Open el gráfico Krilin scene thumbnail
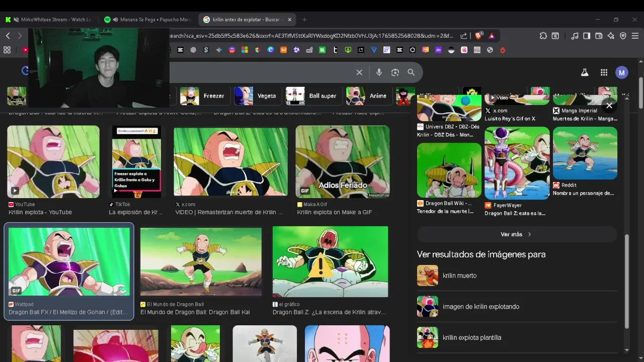This screenshot has width=644, height=362. coord(331,261)
